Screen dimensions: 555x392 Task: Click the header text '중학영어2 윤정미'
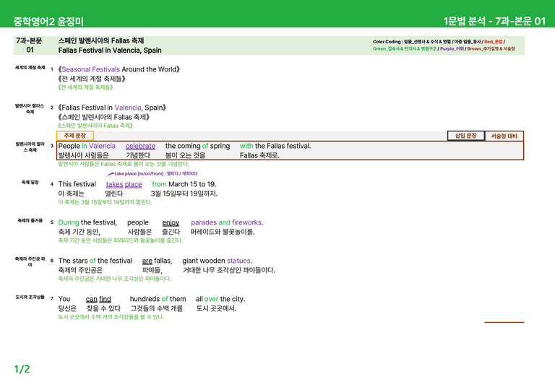tap(48, 22)
